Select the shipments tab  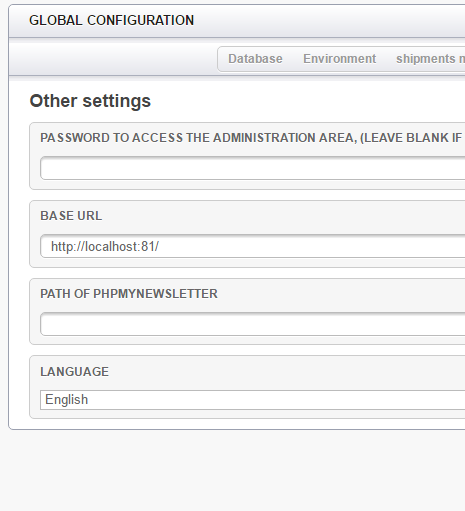click(430, 59)
